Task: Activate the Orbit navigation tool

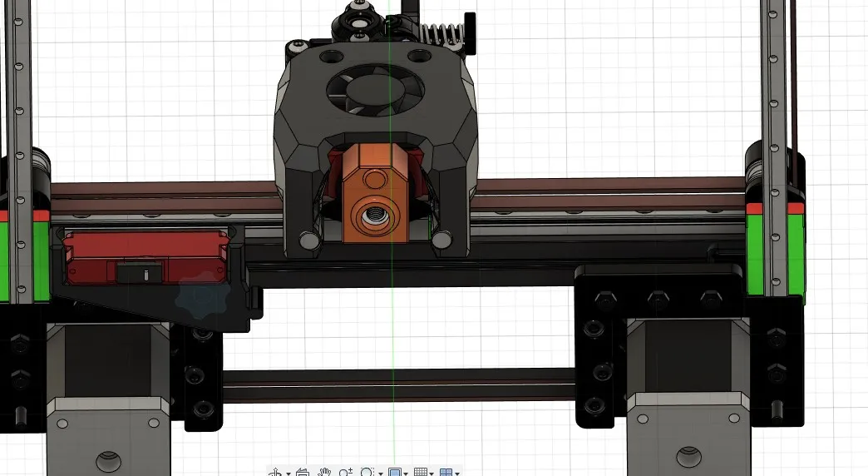Action: point(275,472)
